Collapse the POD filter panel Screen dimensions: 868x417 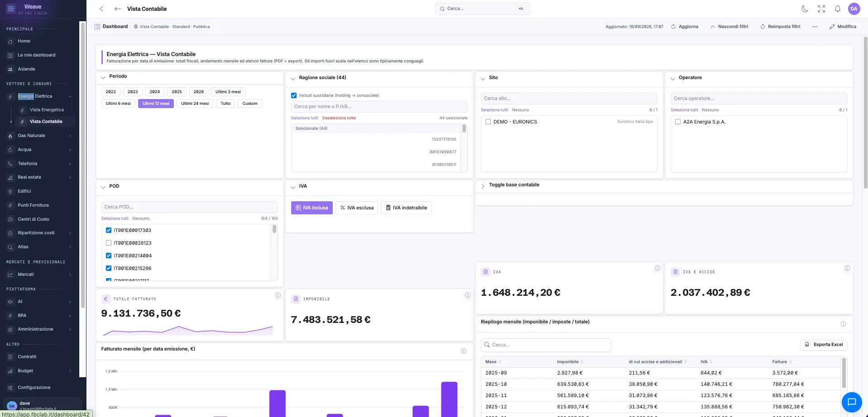(x=103, y=187)
